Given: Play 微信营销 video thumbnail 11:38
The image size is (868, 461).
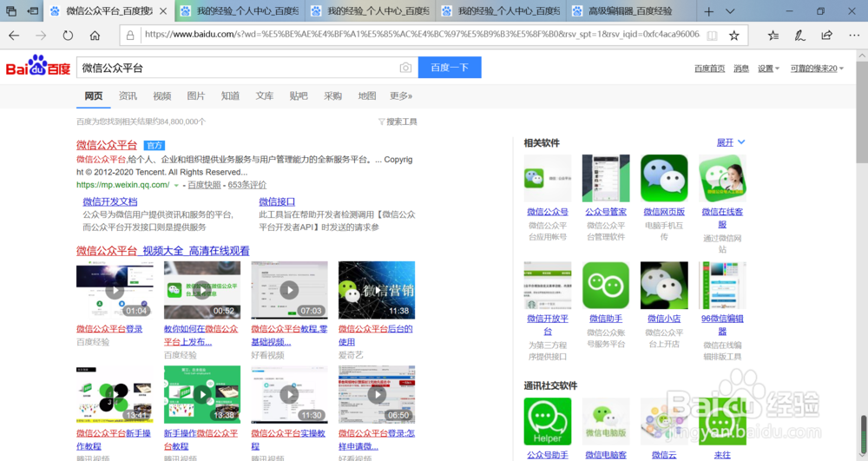Looking at the screenshot, I should (377, 290).
